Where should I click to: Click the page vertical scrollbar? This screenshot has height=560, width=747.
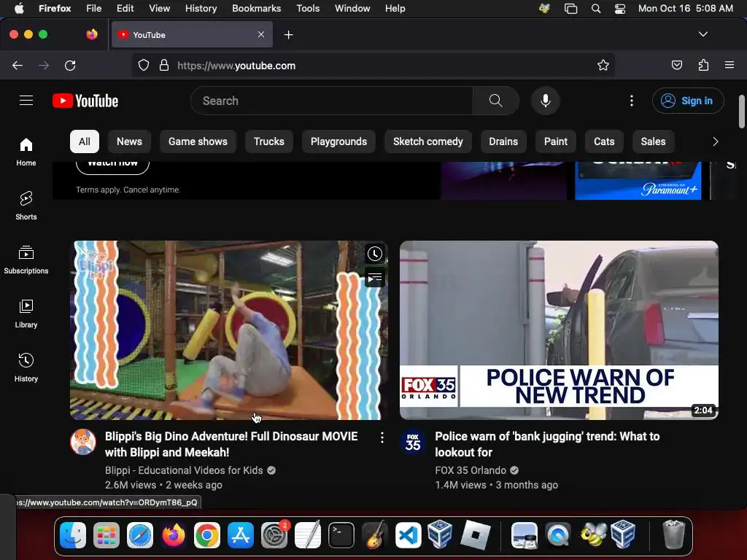[741, 112]
